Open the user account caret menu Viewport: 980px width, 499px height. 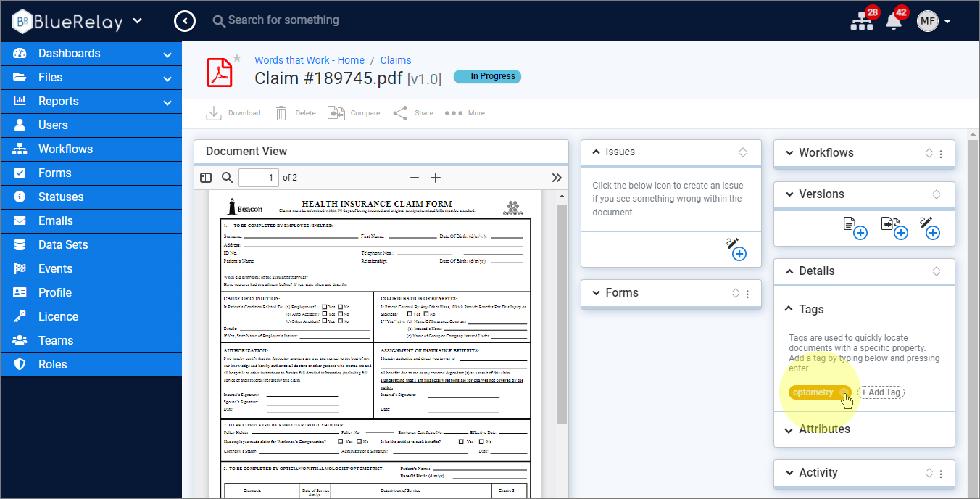click(x=947, y=22)
